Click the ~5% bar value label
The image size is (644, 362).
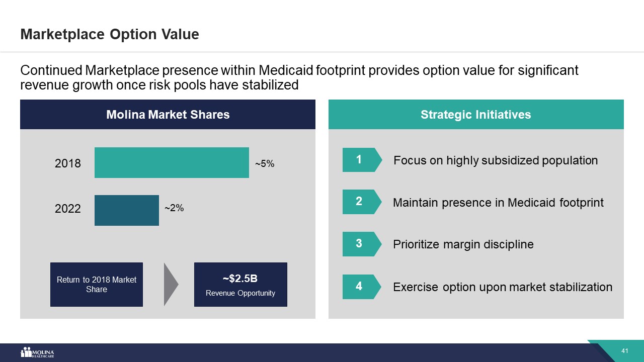point(265,164)
